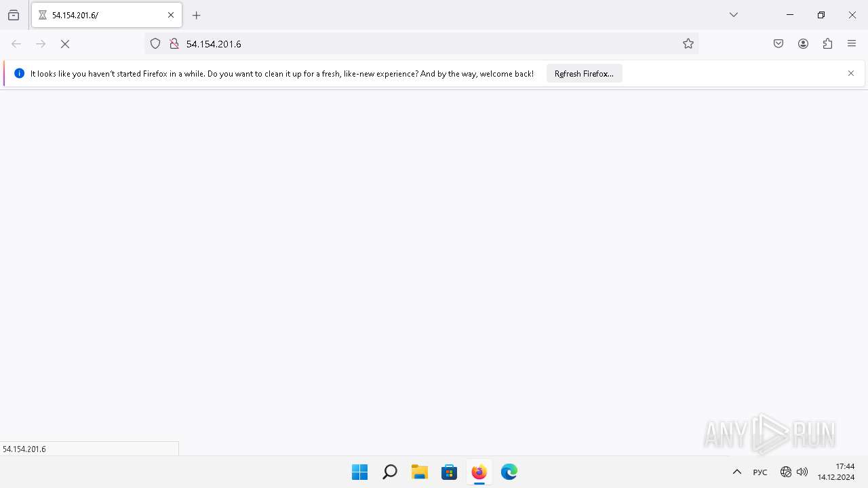The width and height of the screenshot is (868, 488).
Task: Open Firefox application menu
Action: (x=852, y=43)
